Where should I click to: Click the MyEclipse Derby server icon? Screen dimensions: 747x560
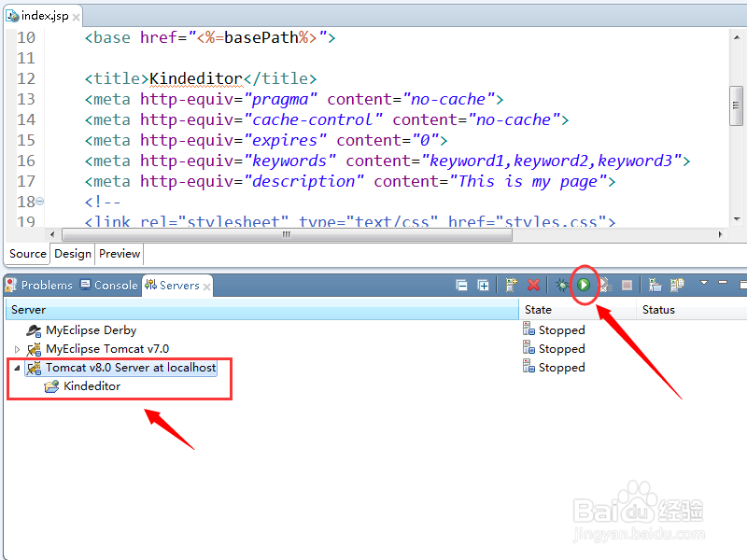coord(34,330)
